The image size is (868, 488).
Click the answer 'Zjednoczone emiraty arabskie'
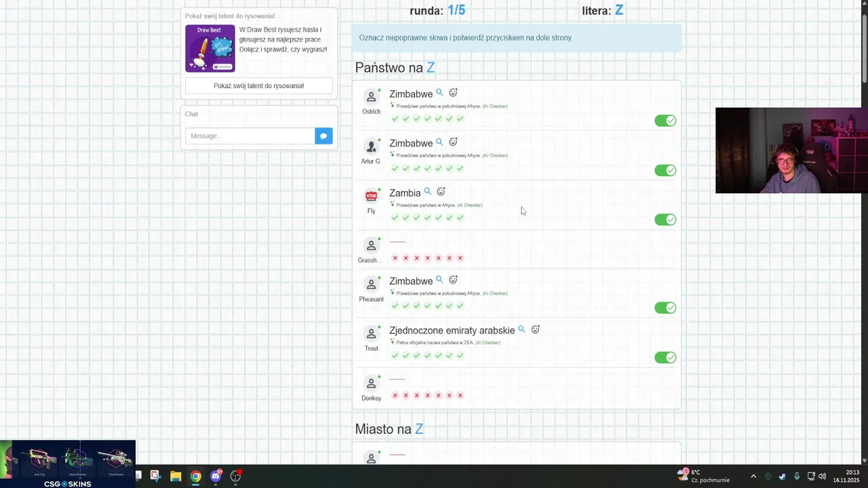[x=452, y=331]
